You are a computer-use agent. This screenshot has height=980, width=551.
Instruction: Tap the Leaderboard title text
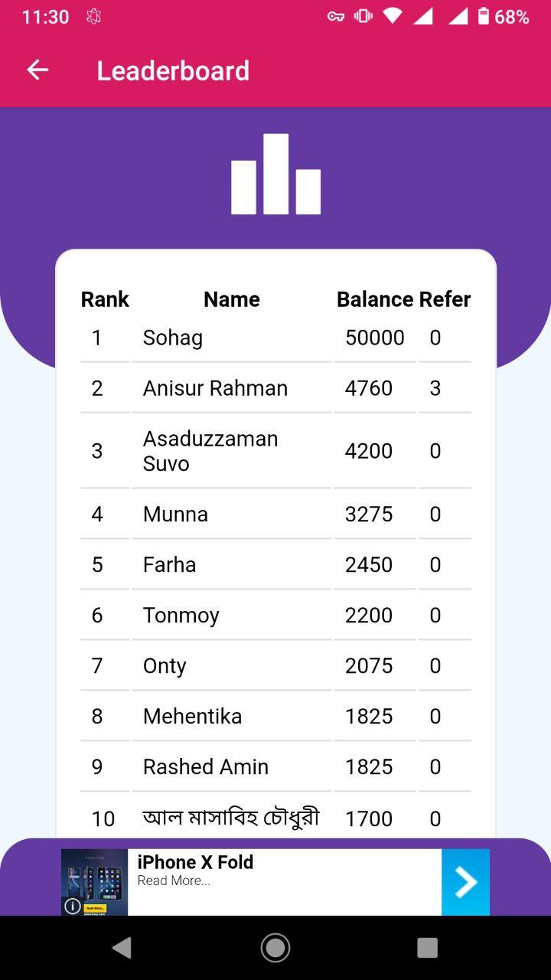[173, 70]
